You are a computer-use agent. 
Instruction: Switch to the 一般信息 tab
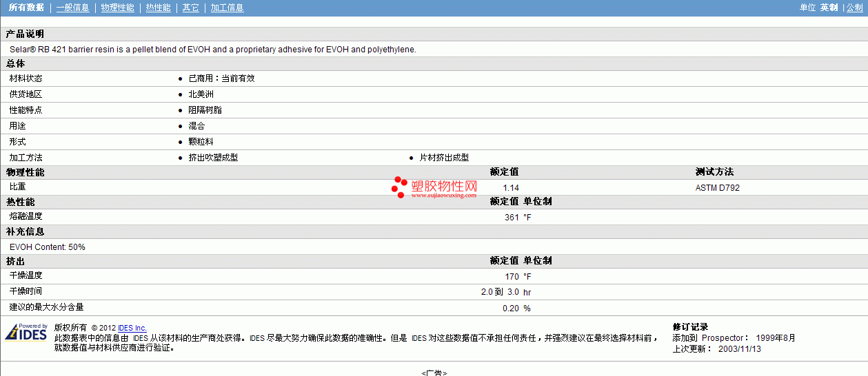pyautogui.click(x=72, y=8)
